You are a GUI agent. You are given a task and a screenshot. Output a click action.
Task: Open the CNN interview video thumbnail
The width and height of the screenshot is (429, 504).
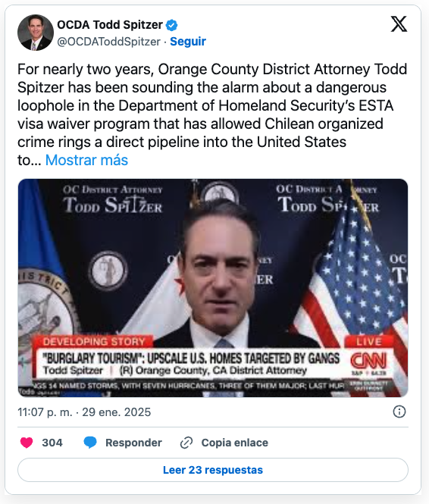[x=213, y=288]
